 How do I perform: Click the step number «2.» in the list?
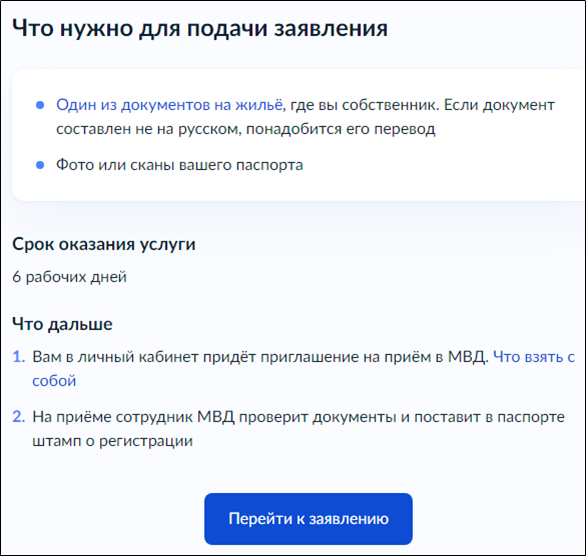[x=19, y=417]
